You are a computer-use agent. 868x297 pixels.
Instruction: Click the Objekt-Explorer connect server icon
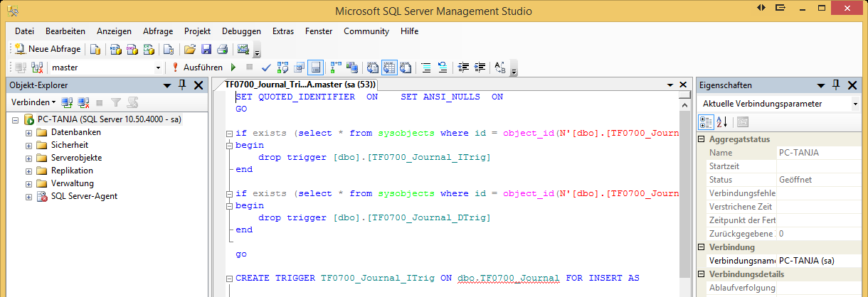67,102
